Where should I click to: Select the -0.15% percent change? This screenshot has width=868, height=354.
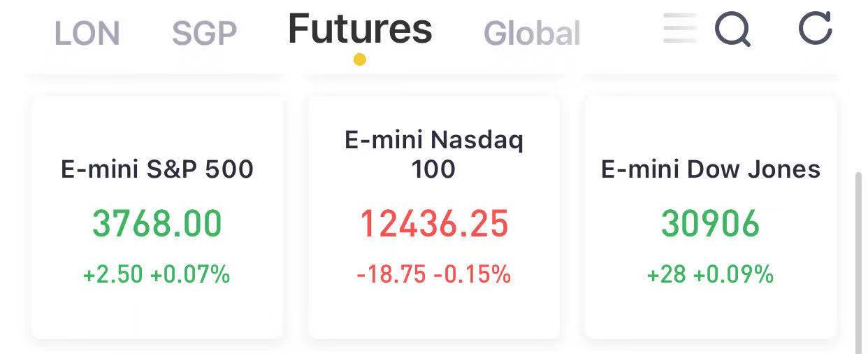point(472,274)
